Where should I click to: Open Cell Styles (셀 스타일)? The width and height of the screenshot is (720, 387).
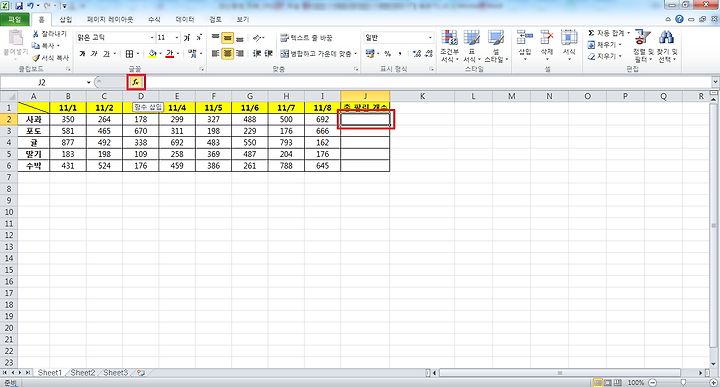click(496, 46)
